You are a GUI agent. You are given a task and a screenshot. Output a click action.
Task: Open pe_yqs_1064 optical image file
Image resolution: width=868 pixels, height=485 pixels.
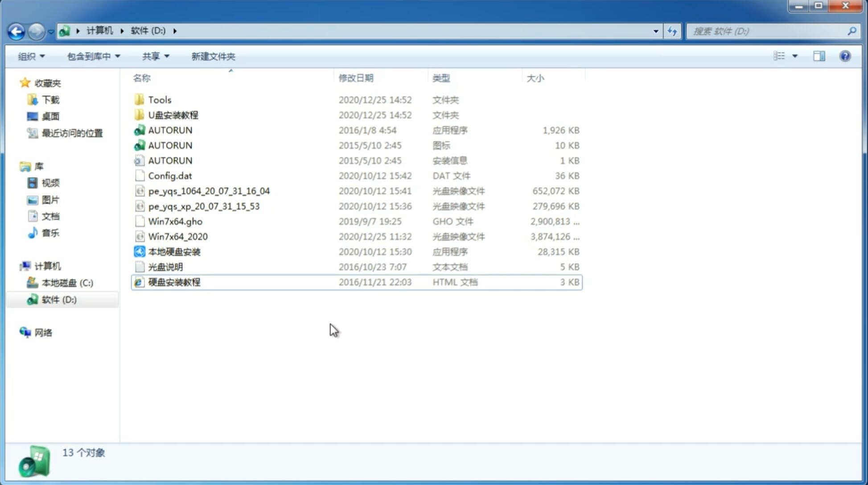tap(208, 191)
